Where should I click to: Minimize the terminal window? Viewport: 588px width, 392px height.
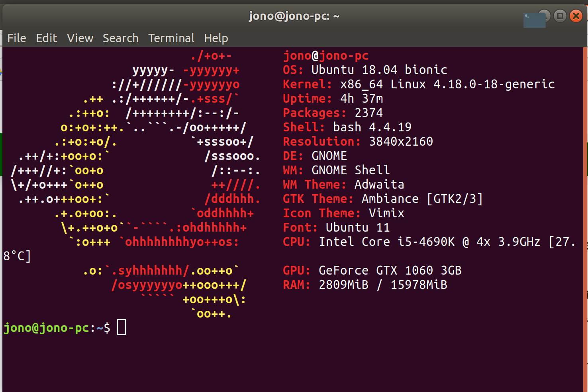(544, 16)
